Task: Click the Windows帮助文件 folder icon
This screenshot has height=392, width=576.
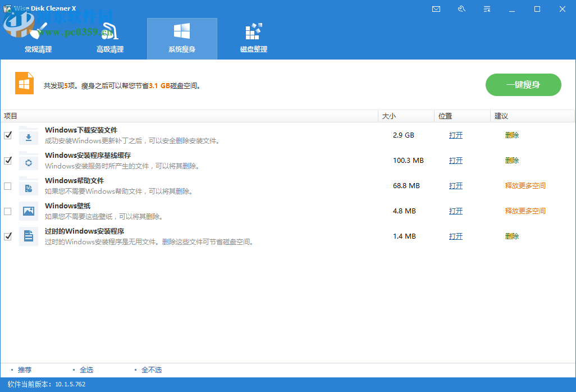Action: pos(29,186)
